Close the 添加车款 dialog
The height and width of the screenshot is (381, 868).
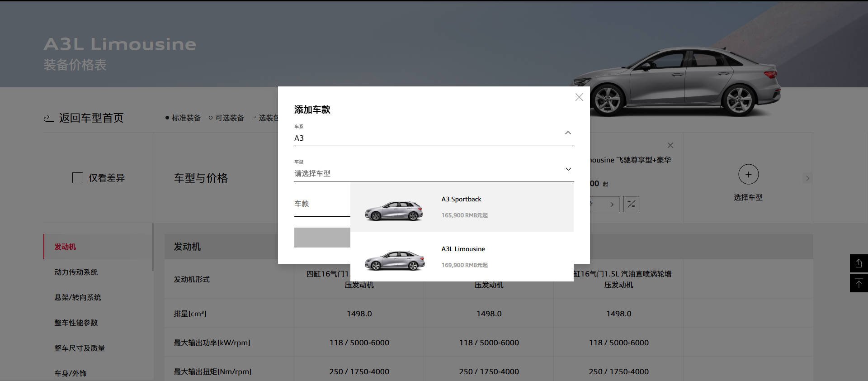[x=579, y=97]
